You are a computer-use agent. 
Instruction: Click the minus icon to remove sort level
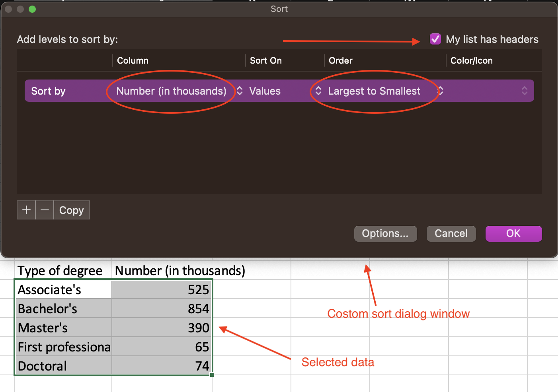pos(45,210)
